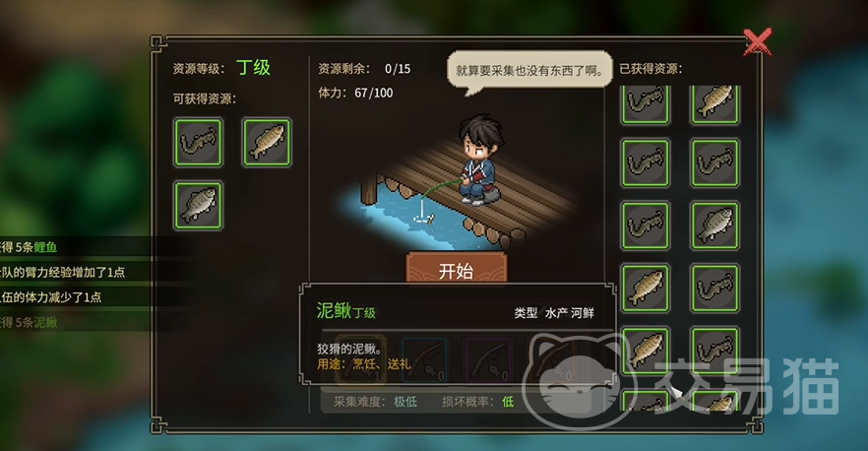Click the 泥鳅 丁级 tooltip title
This screenshot has width=868, height=451.
(x=346, y=311)
